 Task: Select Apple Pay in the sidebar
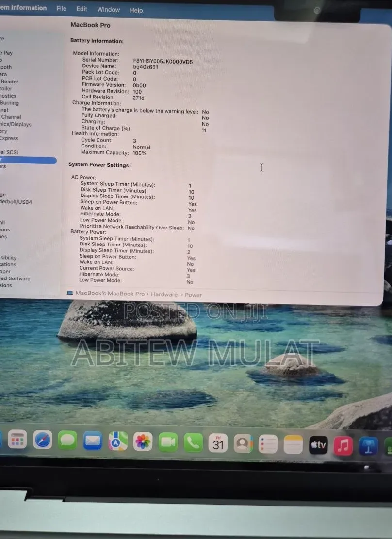[6, 52]
